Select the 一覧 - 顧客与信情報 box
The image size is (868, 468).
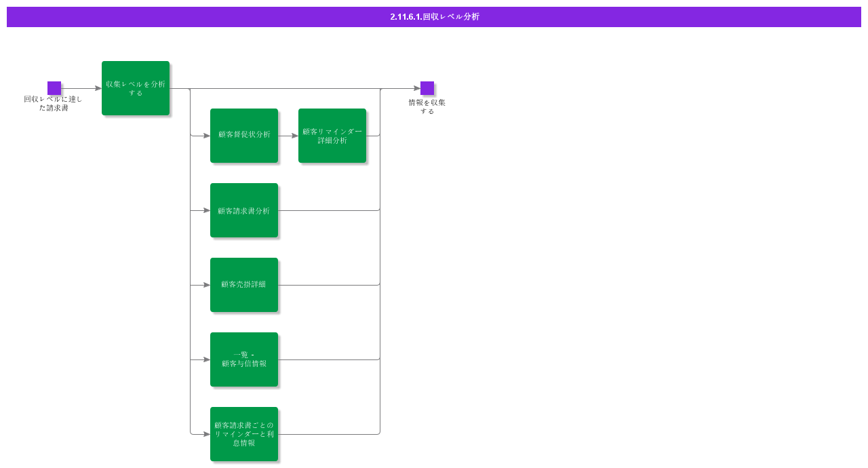click(244, 359)
